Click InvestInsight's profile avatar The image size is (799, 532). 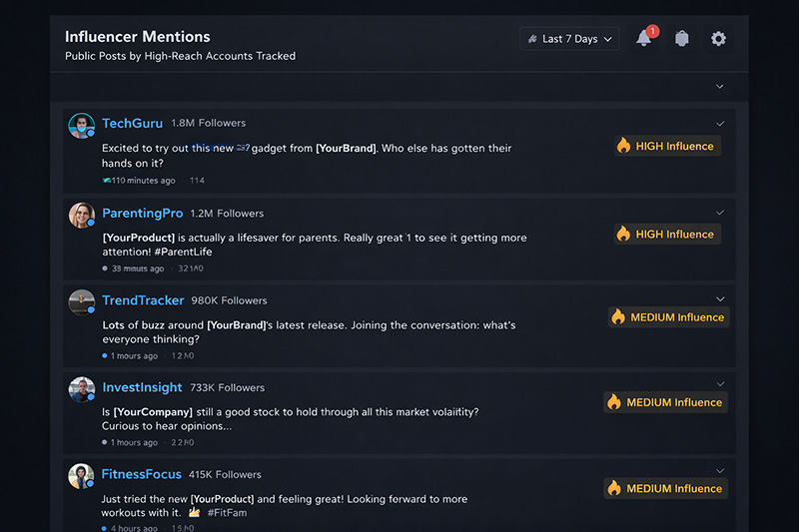pos(81,389)
